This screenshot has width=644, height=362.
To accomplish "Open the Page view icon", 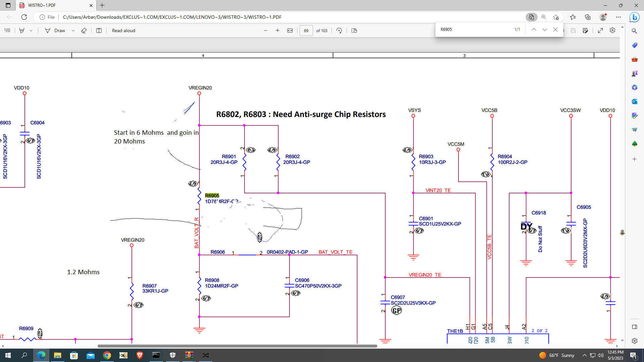I will point(354,31).
